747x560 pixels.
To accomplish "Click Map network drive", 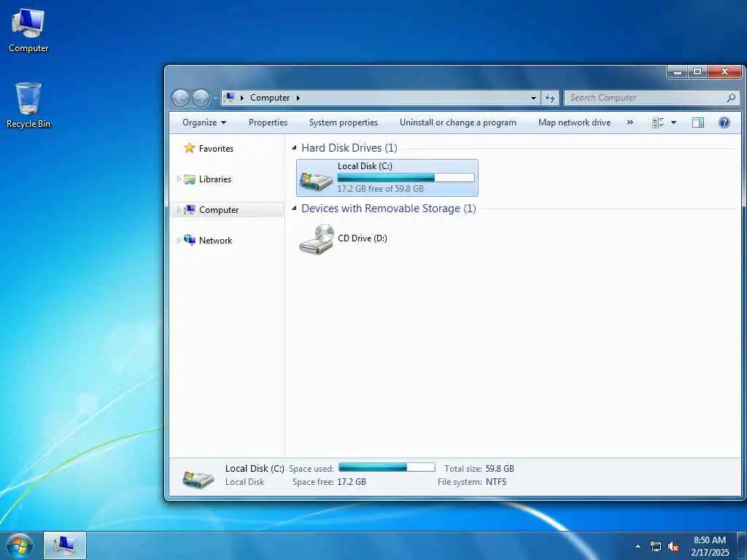I will (574, 122).
